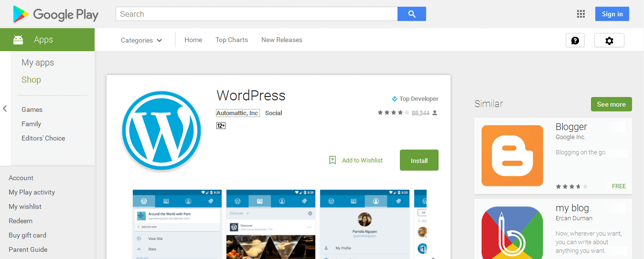The height and width of the screenshot is (259, 644).
Task: Click the Google Inc. developer name
Action: pyautogui.click(x=570, y=137)
